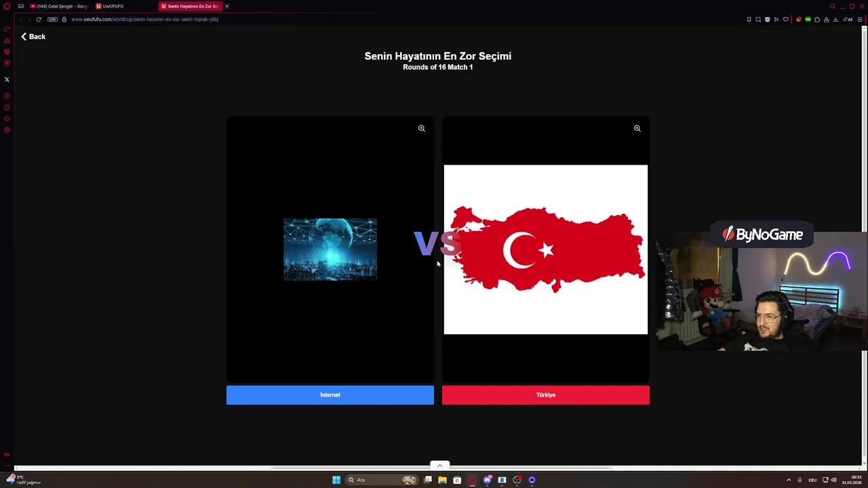Open Opera GX from the taskbar
This screenshot has height=488, width=868.
472,480
